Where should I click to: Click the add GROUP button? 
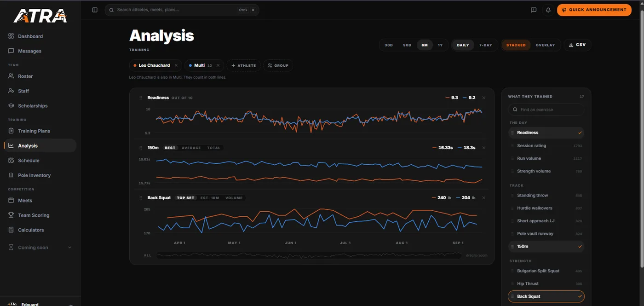point(278,65)
